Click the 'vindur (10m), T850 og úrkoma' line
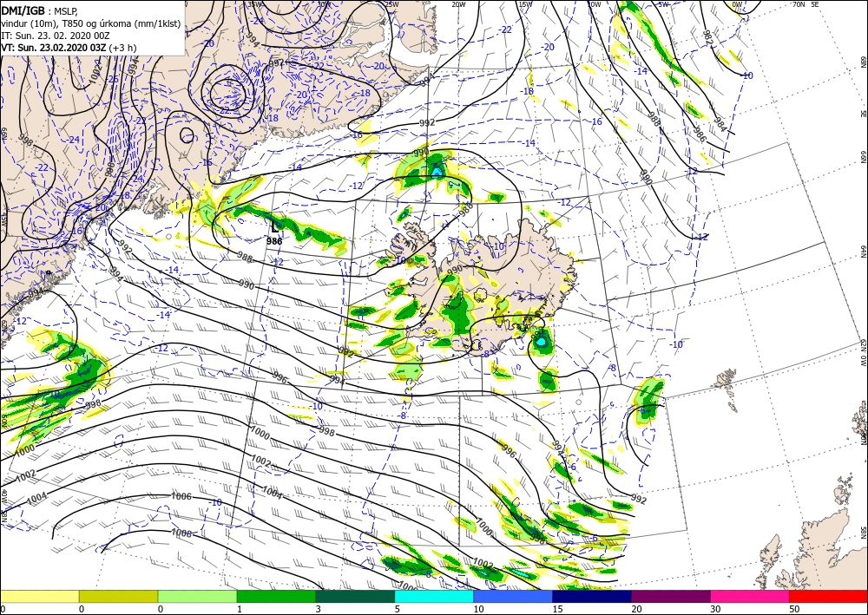The image size is (868, 615). click(90, 23)
